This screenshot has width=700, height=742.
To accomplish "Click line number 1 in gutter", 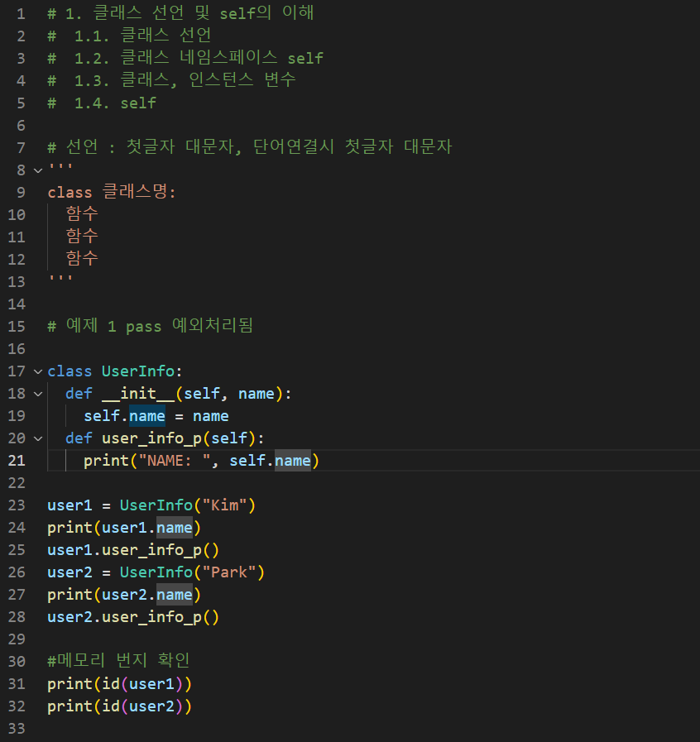I will point(21,14).
